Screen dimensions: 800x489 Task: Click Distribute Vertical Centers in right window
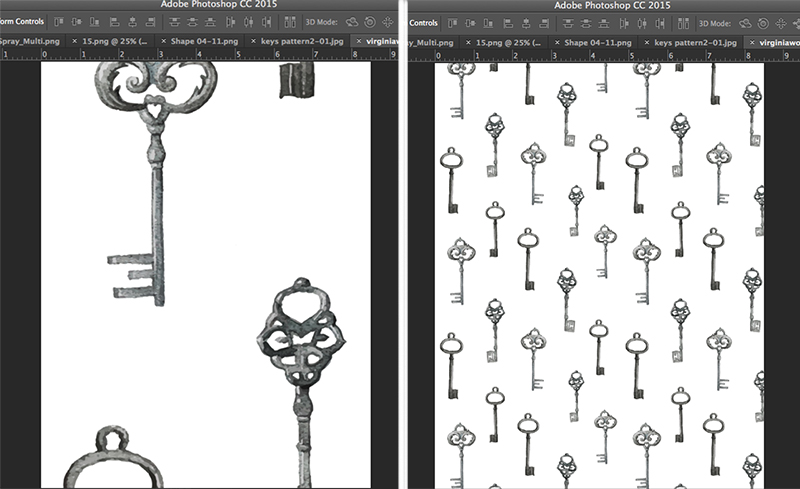pos(586,23)
